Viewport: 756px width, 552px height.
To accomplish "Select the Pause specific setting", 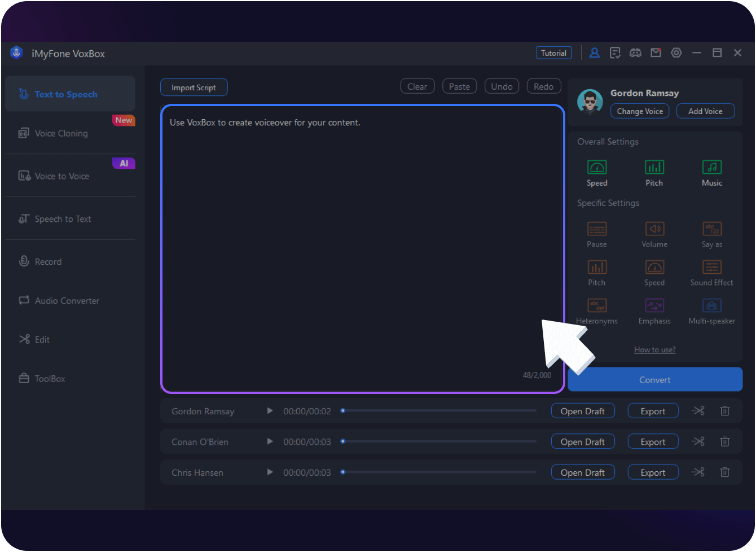I will 597,235.
